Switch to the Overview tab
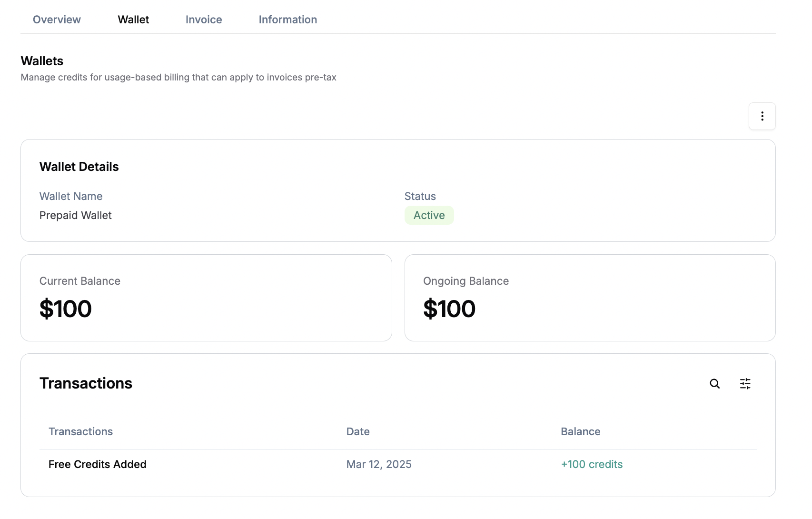The height and width of the screenshot is (519, 812). pos(57,20)
